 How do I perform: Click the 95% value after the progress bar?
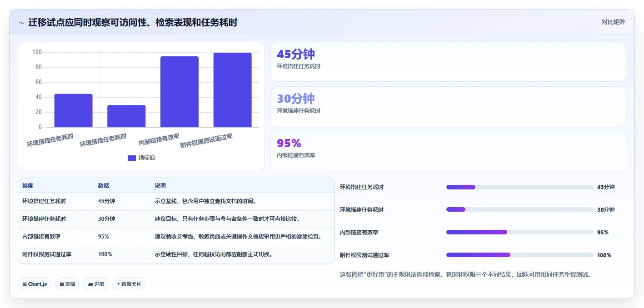click(603, 232)
